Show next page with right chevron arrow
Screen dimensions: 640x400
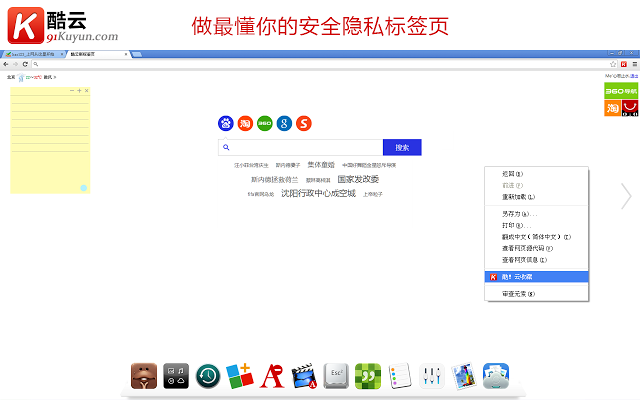(x=626, y=196)
